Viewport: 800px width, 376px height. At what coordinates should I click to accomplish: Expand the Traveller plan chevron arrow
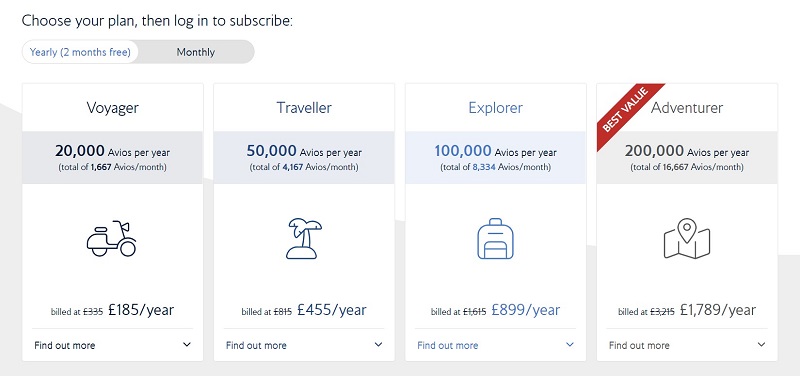pyautogui.click(x=378, y=345)
